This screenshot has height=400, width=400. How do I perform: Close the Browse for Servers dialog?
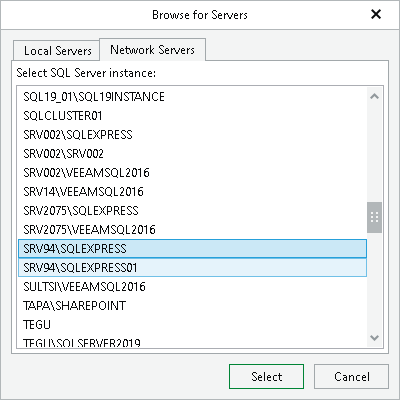click(376, 14)
